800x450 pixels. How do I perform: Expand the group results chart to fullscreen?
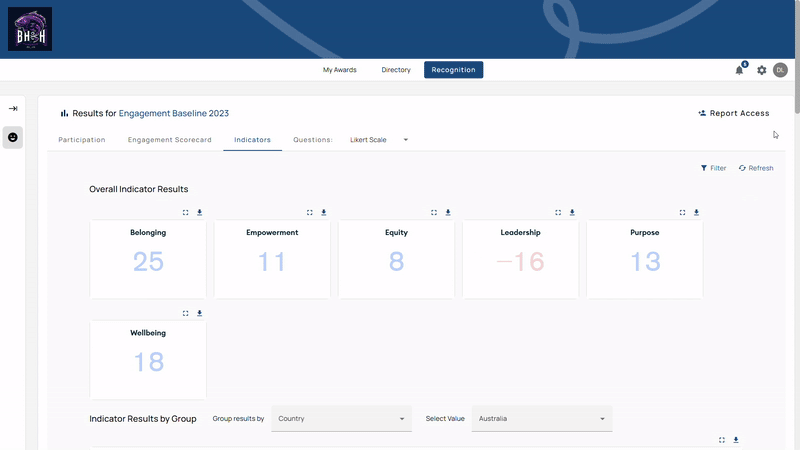pyautogui.click(x=722, y=440)
